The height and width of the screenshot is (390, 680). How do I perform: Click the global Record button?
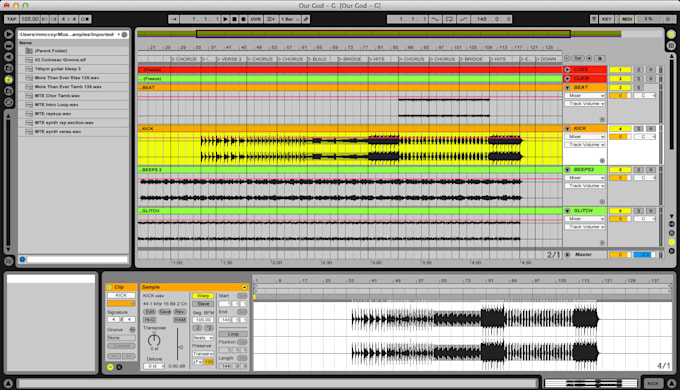coord(243,19)
